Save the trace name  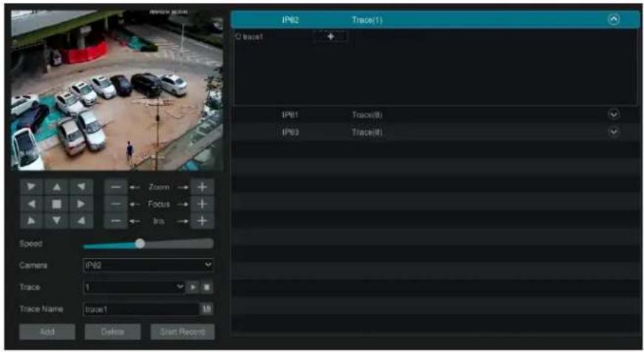pos(206,309)
